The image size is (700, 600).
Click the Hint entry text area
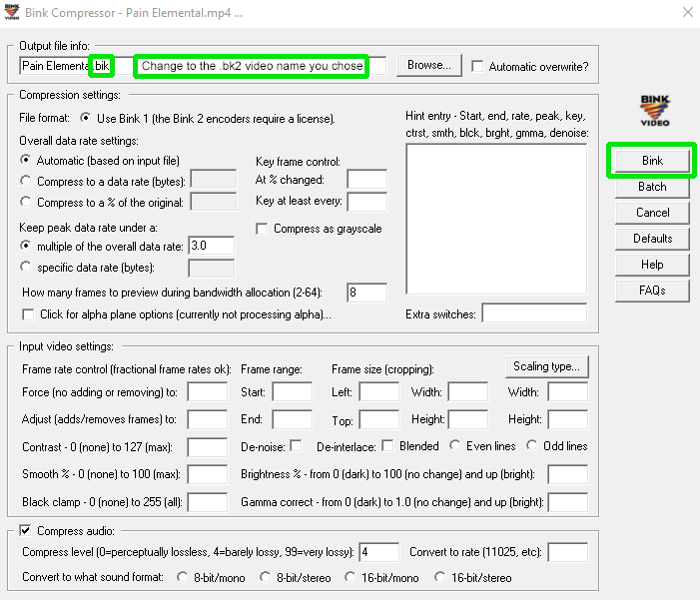tap(496, 219)
